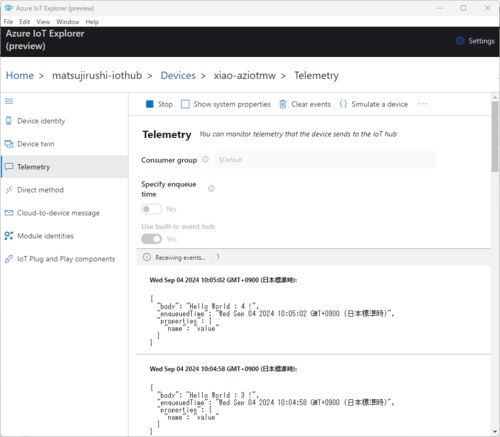
Task: Select matsujirushi-iothub in breadcrumb
Action: point(97,75)
